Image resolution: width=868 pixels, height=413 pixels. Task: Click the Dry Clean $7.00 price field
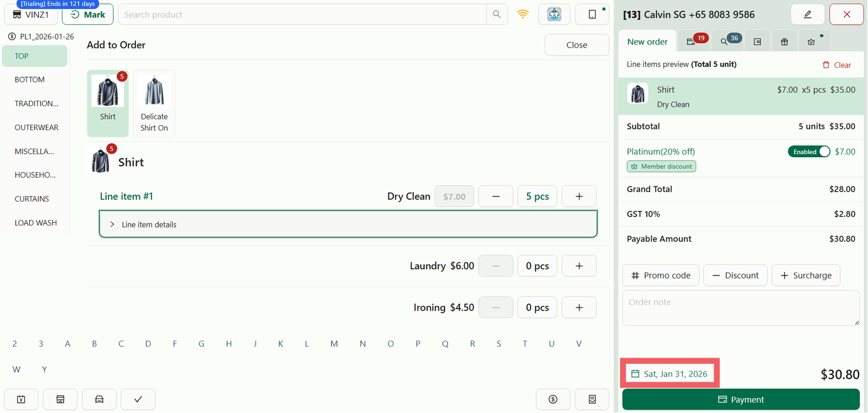[455, 196]
